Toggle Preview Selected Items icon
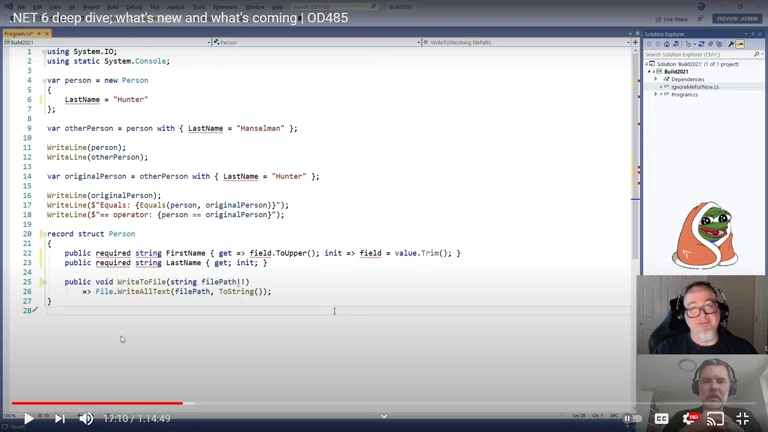 tap(741, 44)
